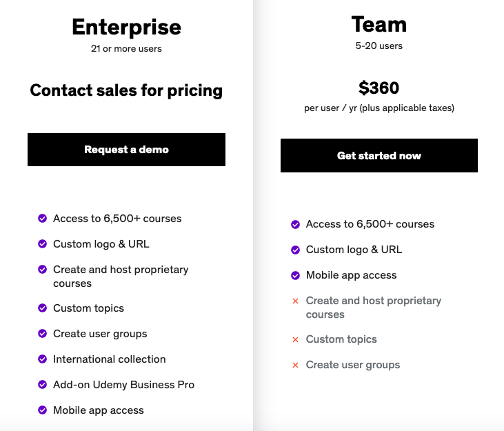Click checkmark beside Enterprise Create and host proprietary courses
The height and width of the screenshot is (431, 504).
42,270
